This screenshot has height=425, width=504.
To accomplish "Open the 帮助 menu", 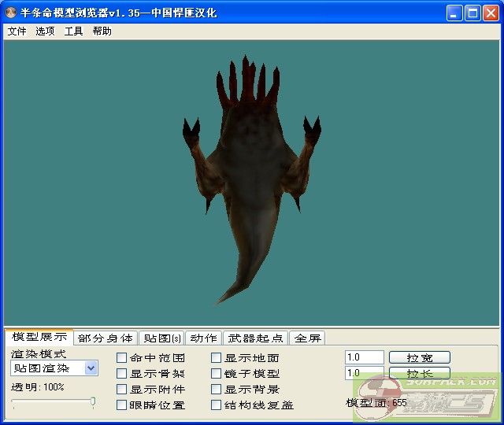I will click(102, 31).
